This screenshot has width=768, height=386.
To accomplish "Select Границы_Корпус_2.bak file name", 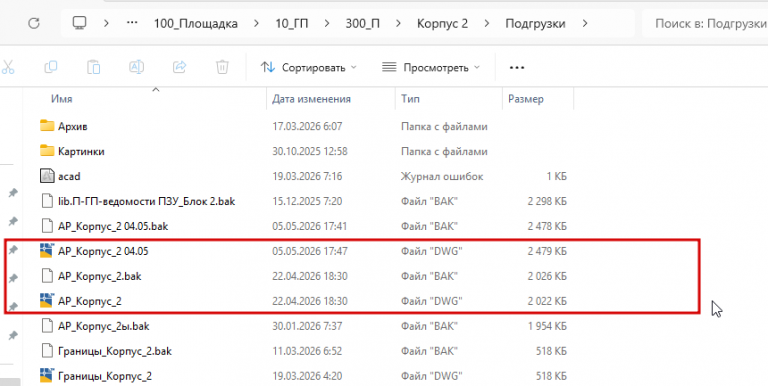I will point(115,351).
